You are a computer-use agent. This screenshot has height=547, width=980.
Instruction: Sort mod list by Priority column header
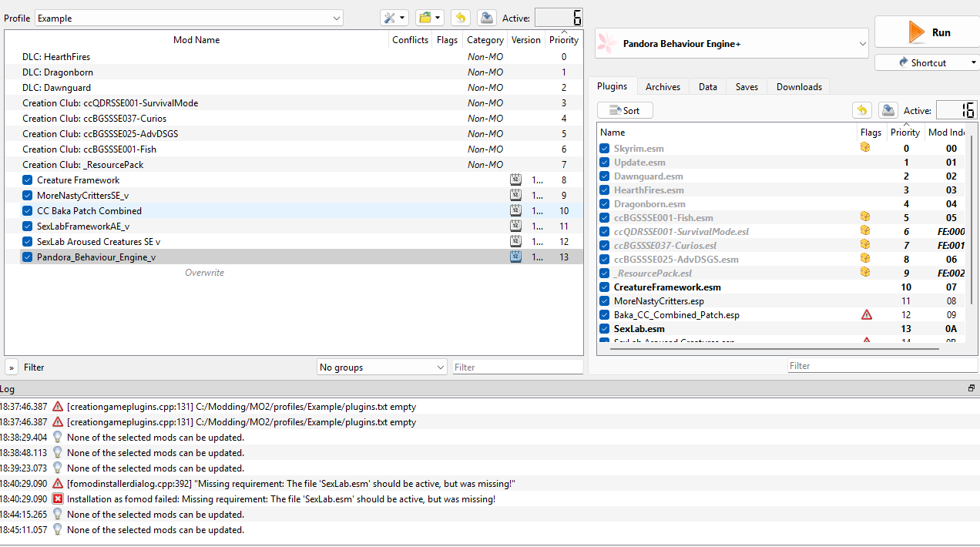click(564, 40)
